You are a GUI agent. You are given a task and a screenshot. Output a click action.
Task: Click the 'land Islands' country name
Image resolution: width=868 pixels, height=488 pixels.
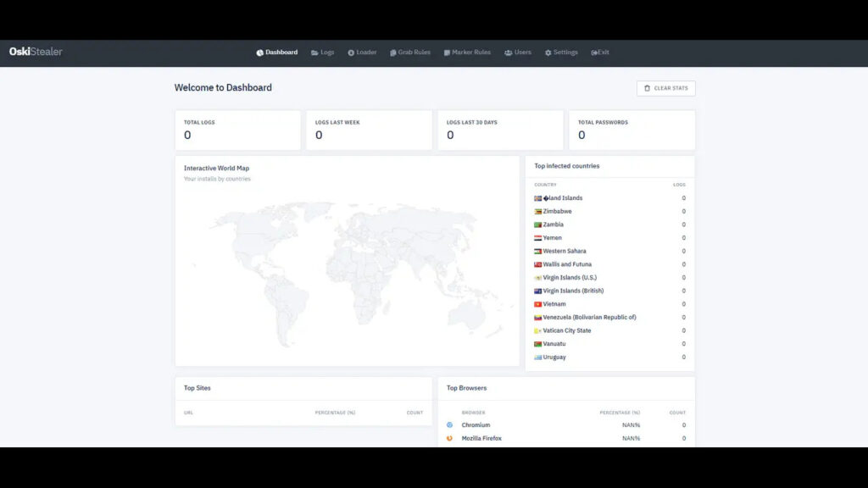click(x=563, y=198)
